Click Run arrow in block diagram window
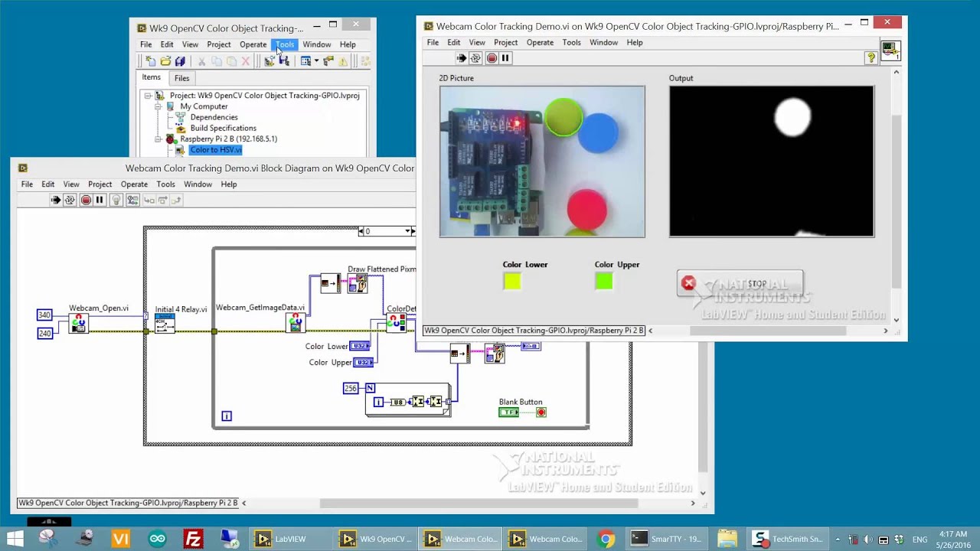This screenshot has height=551, width=980. [x=56, y=200]
